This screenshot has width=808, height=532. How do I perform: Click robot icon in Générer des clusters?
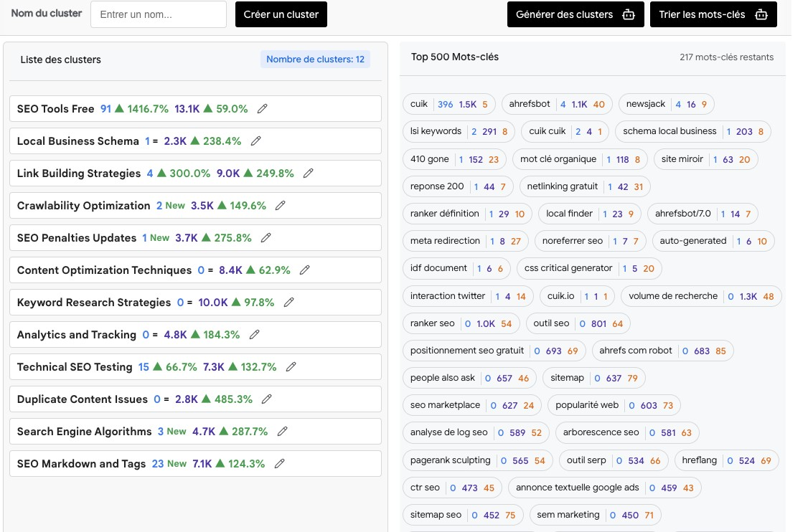(629, 14)
